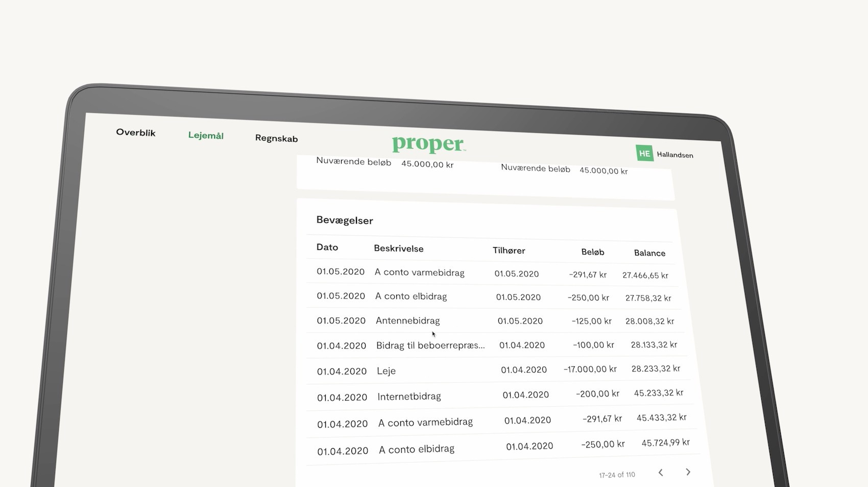
Task: Click the truncated Bidrag til beboerrepræs… description
Action: point(430,345)
